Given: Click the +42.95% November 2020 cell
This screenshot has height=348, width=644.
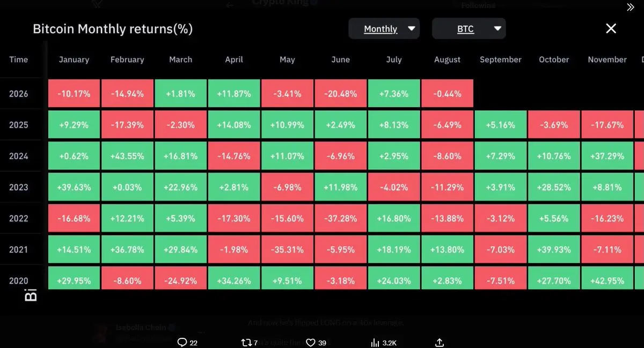Looking at the screenshot, I should tap(608, 278).
